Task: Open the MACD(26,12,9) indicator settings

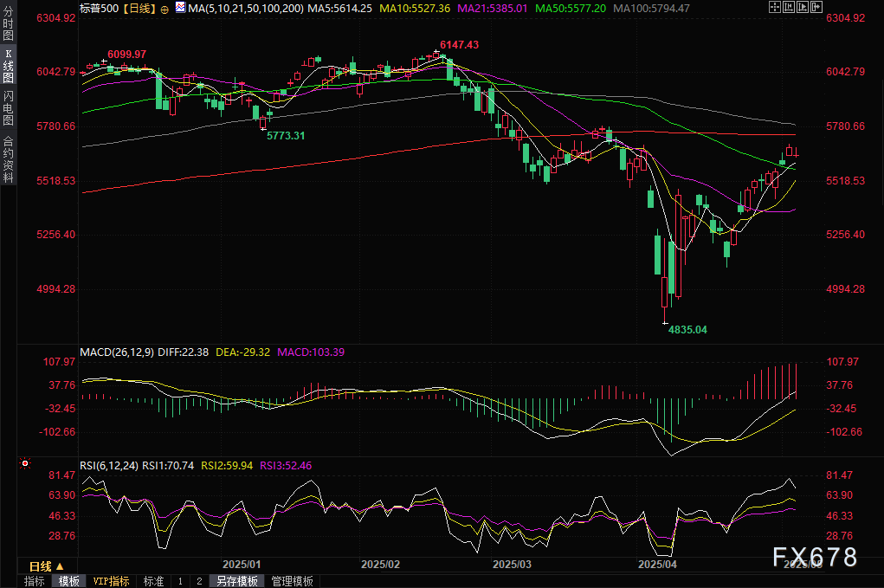Action: (118, 352)
